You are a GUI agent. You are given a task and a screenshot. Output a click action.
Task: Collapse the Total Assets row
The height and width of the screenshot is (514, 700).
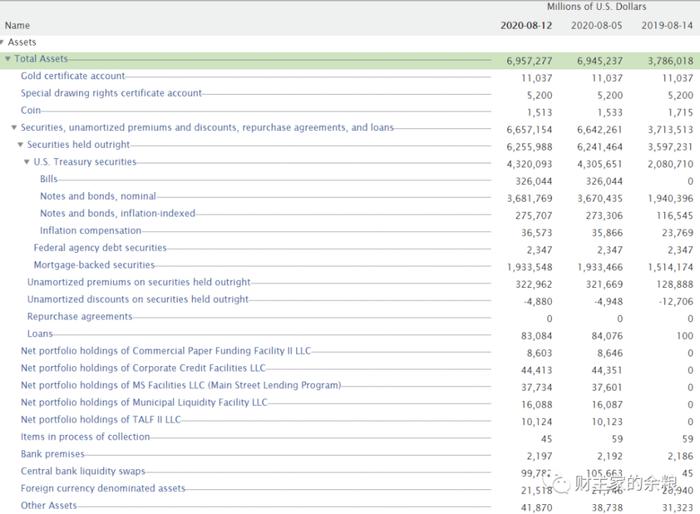8,59
